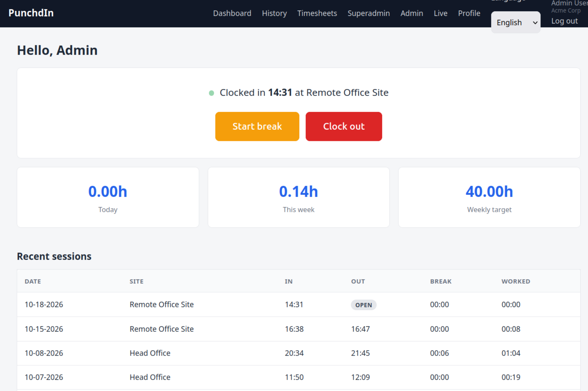Image resolution: width=588 pixels, height=391 pixels.
Task: Select the 10-18-2026 date cell
Action: point(44,304)
